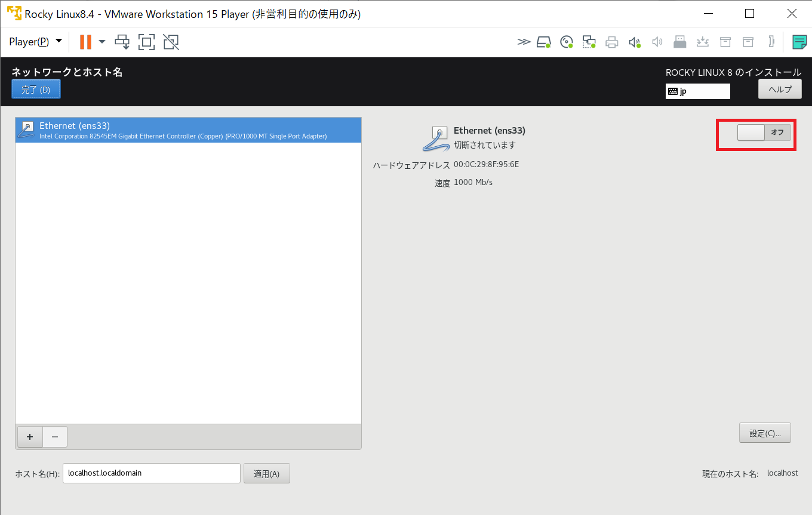Click the ネットワークとホスト名 heading
The height and width of the screenshot is (515, 812).
click(x=67, y=72)
